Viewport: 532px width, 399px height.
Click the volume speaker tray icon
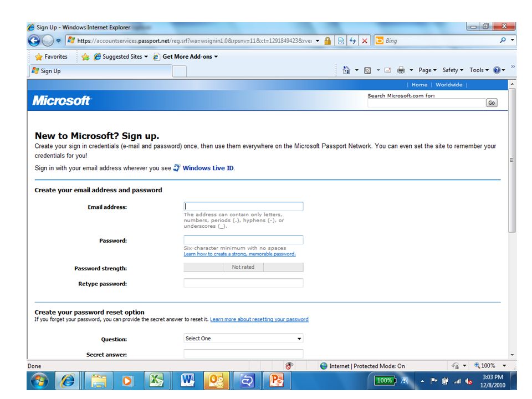coord(469,381)
